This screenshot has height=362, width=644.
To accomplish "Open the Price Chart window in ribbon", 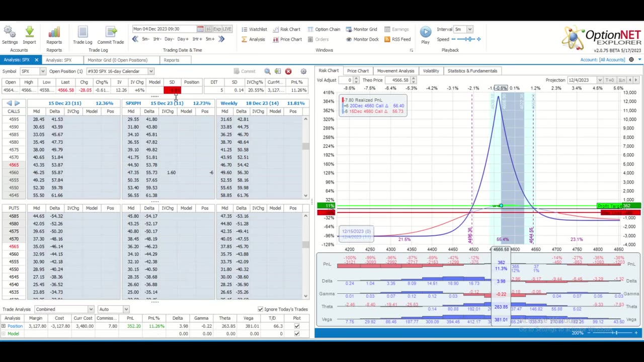I will click(x=287, y=40).
